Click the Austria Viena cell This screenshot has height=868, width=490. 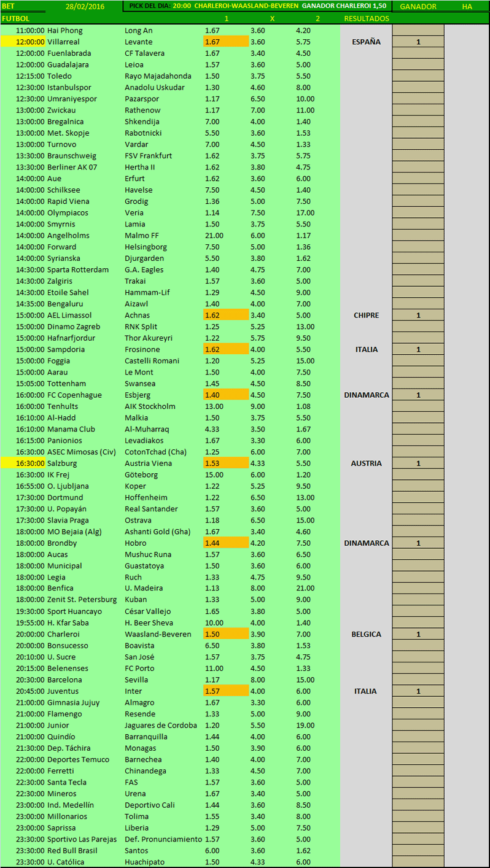pos(148,463)
